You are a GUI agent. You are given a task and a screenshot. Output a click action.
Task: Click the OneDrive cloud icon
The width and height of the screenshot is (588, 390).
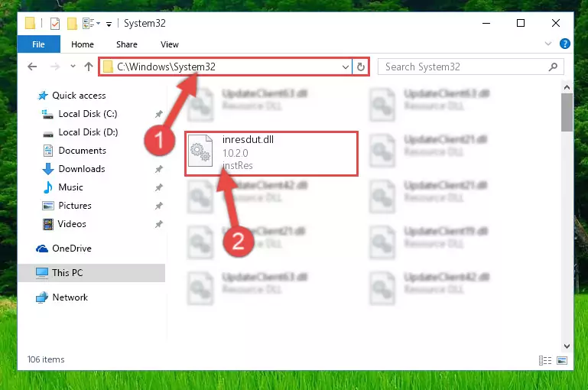point(42,249)
